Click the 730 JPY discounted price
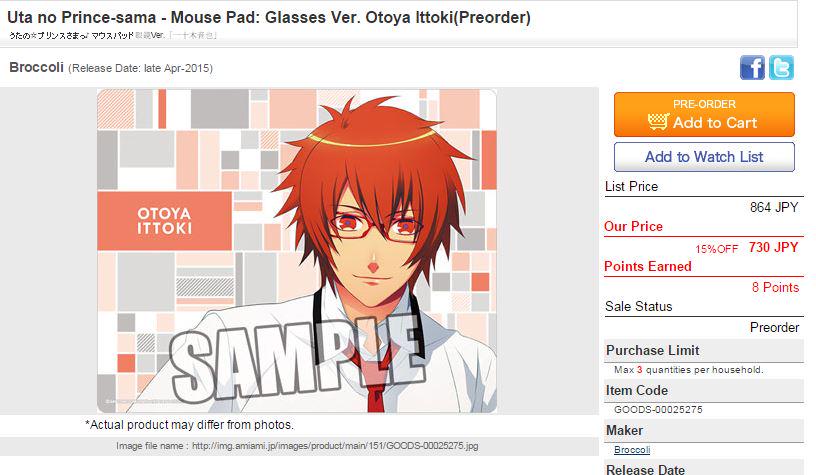The height and width of the screenshot is (475, 816). coord(773,247)
